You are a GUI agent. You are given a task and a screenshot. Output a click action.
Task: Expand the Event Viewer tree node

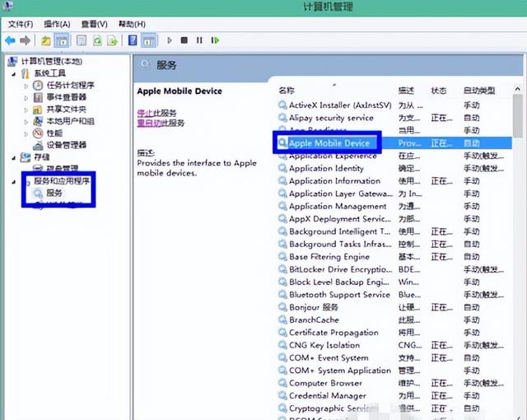26,98
